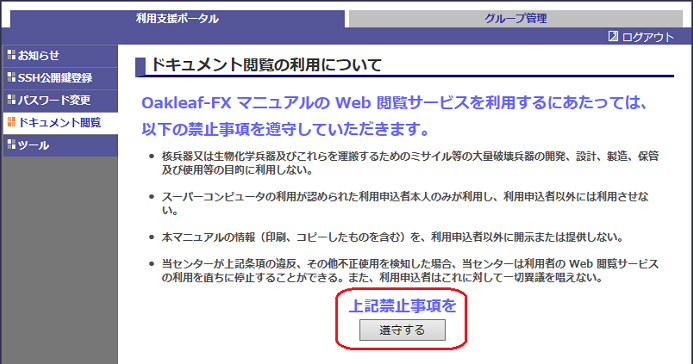693x364 pixels.
Task: Click the logout icon beside ログアウト
Action: (x=613, y=36)
